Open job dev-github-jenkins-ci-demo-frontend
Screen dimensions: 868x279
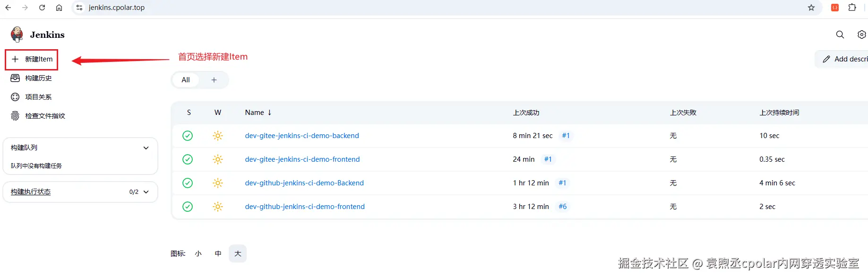tap(305, 207)
